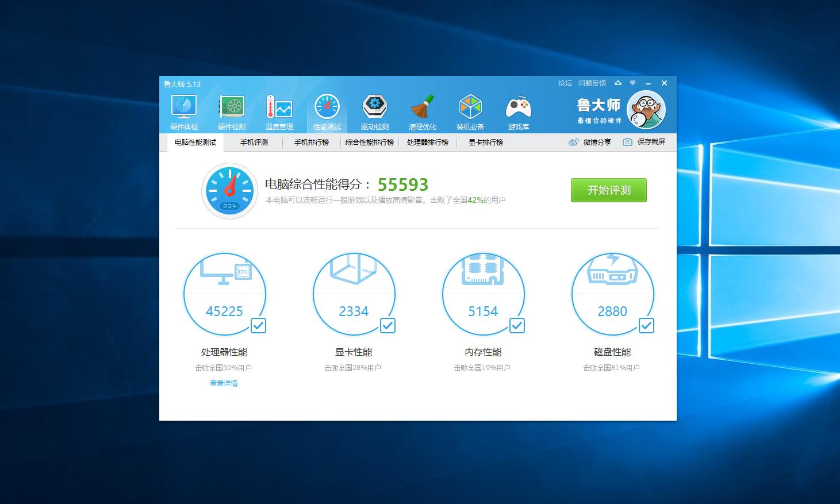Image resolution: width=840 pixels, height=504 pixels.
Task: Open 查看详情 details link under processor score
Action: click(224, 383)
